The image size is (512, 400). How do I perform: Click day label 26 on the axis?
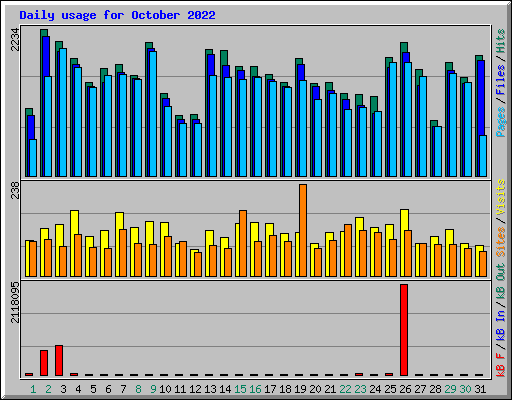[405, 389]
